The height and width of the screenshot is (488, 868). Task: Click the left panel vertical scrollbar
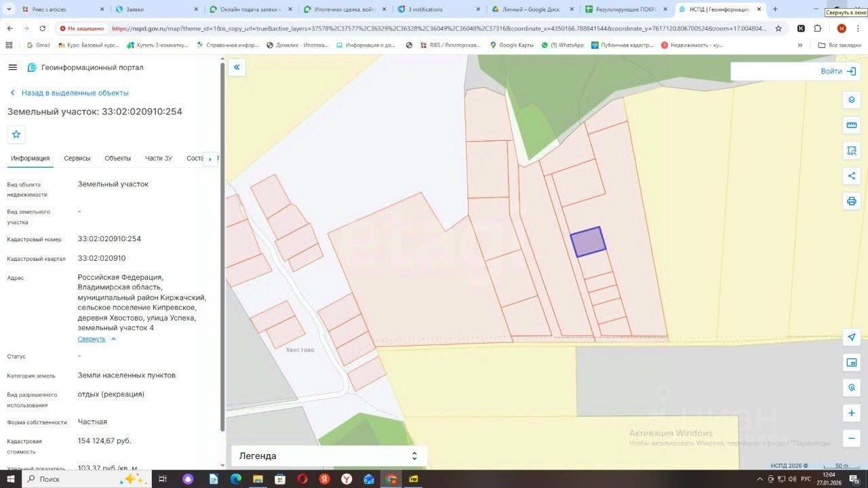coord(222,247)
